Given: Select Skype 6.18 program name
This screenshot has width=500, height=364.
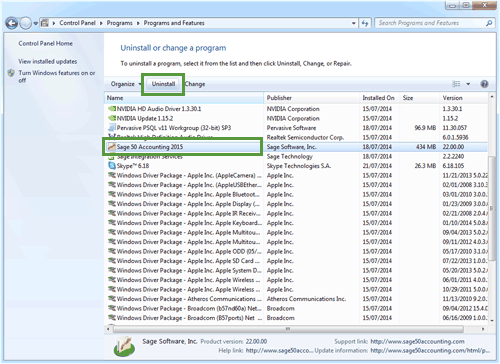Looking at the screenshot, I should click(x=133, y=166).
